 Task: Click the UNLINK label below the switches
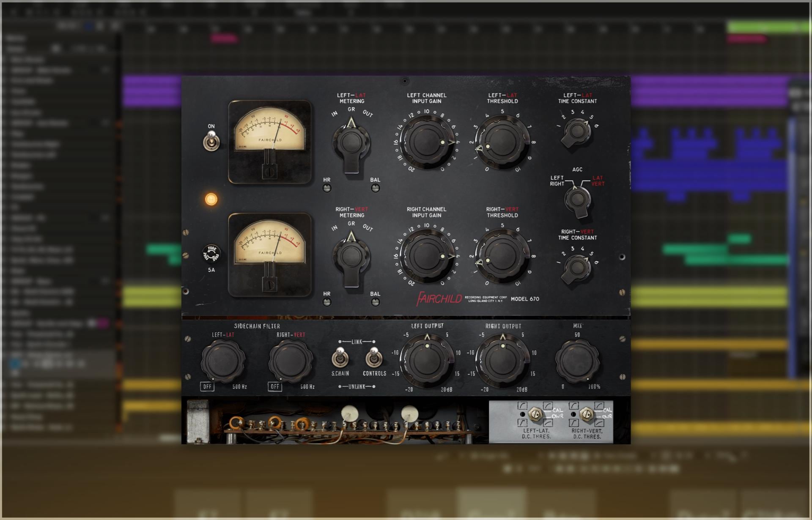357,386
